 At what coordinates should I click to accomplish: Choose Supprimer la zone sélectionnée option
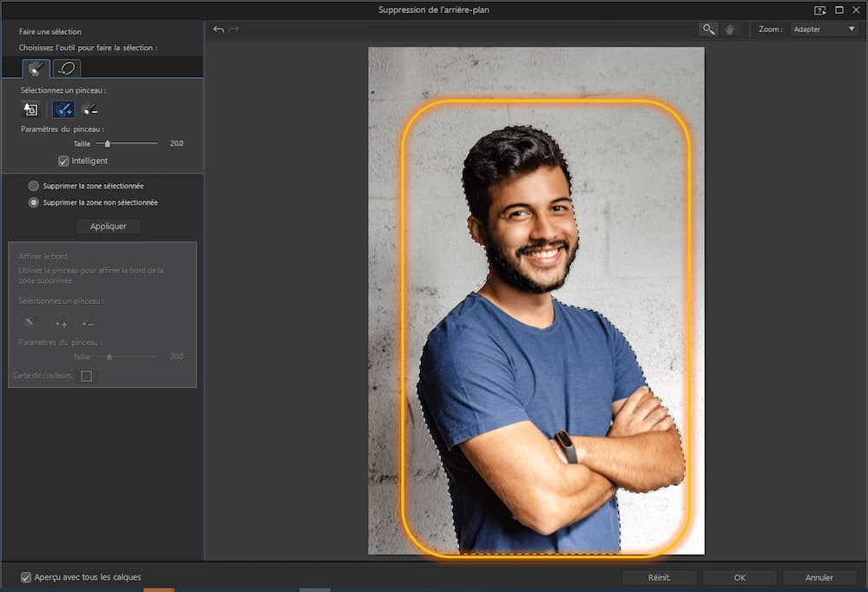[x=34, y=186]
